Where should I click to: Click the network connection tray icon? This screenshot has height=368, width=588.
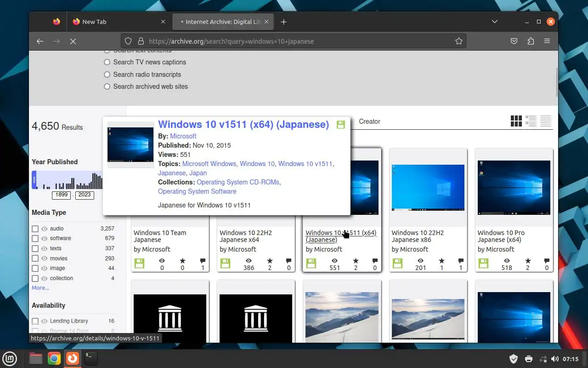(543, 359)
